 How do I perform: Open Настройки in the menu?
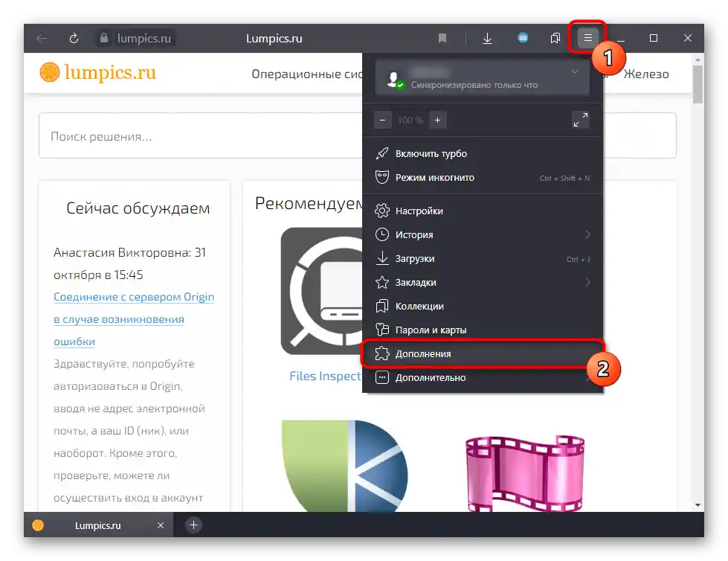click(x=483, y=211)
